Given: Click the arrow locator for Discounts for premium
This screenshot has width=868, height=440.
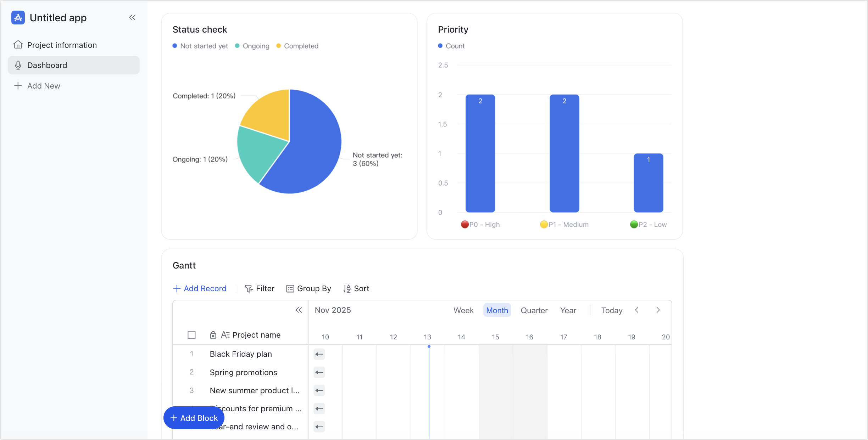Looking at the screenshot, I should (x=319, y=408).
